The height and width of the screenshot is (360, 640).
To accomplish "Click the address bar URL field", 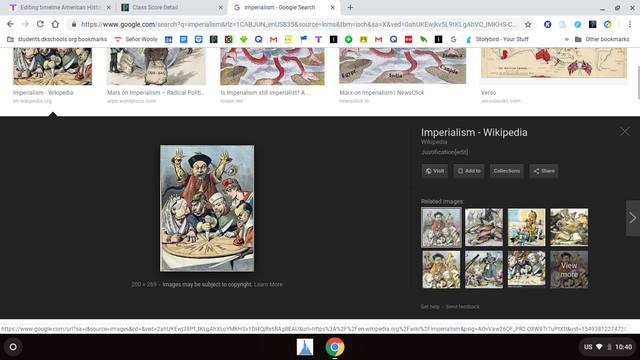I will point(298,24).
